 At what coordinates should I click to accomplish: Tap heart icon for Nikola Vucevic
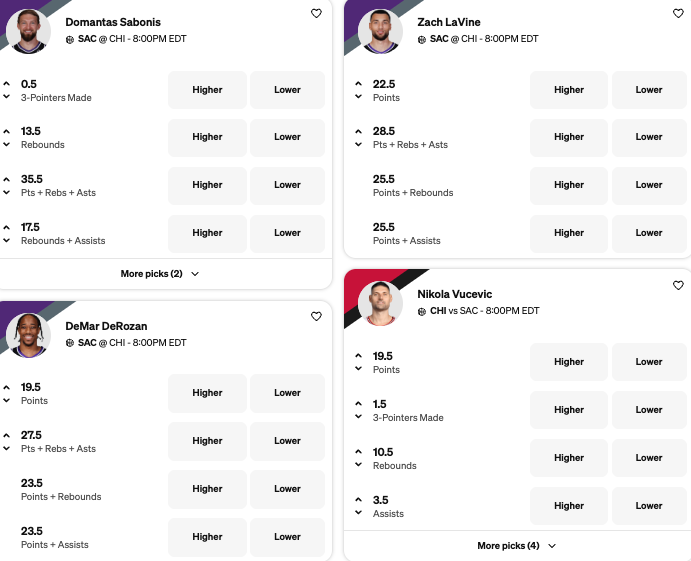click(678, 286)
